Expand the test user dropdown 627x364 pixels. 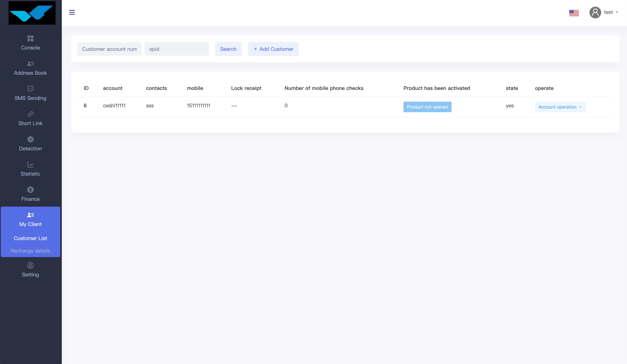click(x=611, y=12)
